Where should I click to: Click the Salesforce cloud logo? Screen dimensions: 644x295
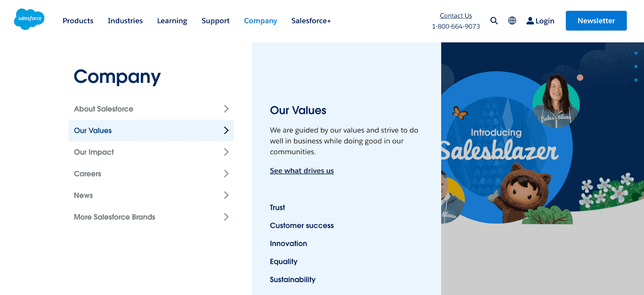pos(29,19)
